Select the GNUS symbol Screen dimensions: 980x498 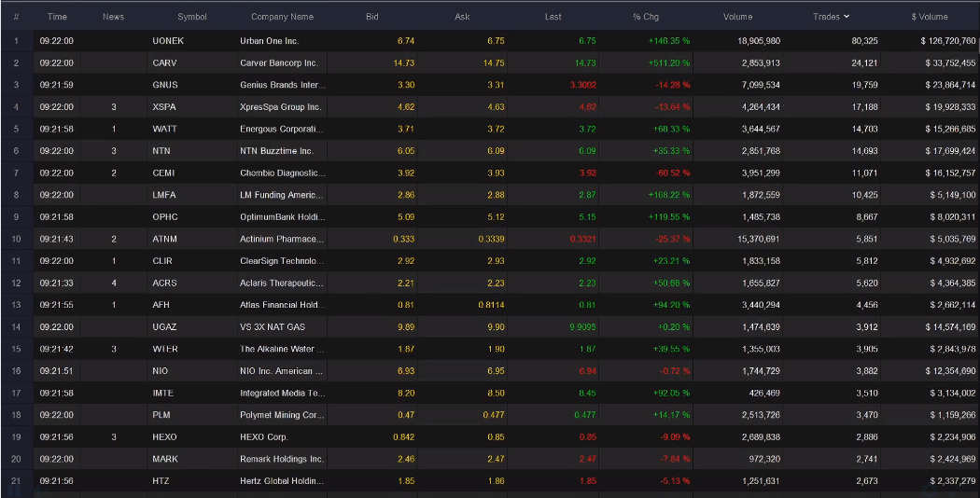[x=165, y=85]
